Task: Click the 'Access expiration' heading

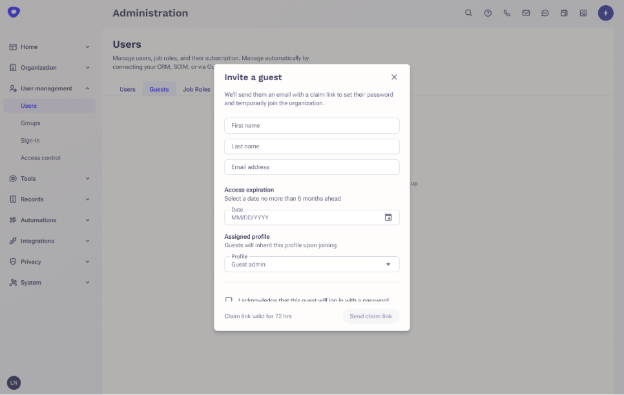Action: pyautogui.click(x=249, y=190)
